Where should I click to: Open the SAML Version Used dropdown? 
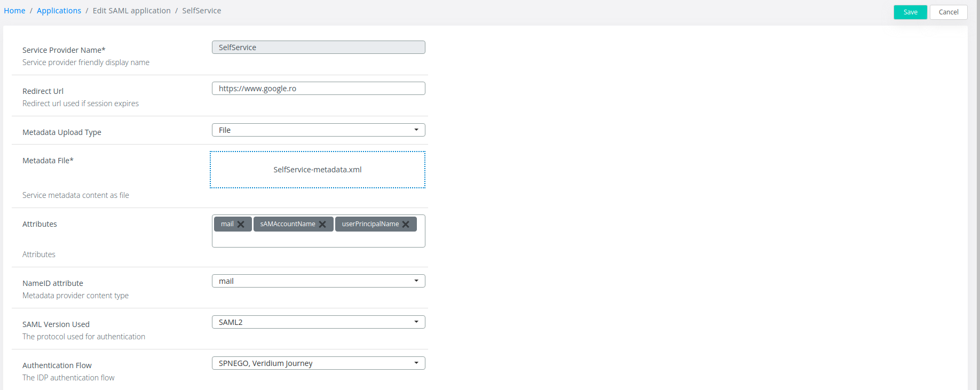pyautogui.click(x=318, y=322)
